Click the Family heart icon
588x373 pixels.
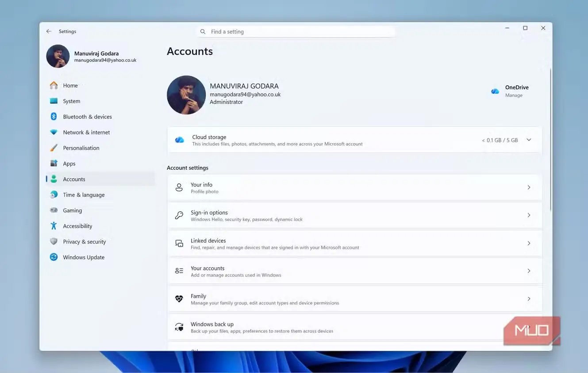[x=179, y=299]
